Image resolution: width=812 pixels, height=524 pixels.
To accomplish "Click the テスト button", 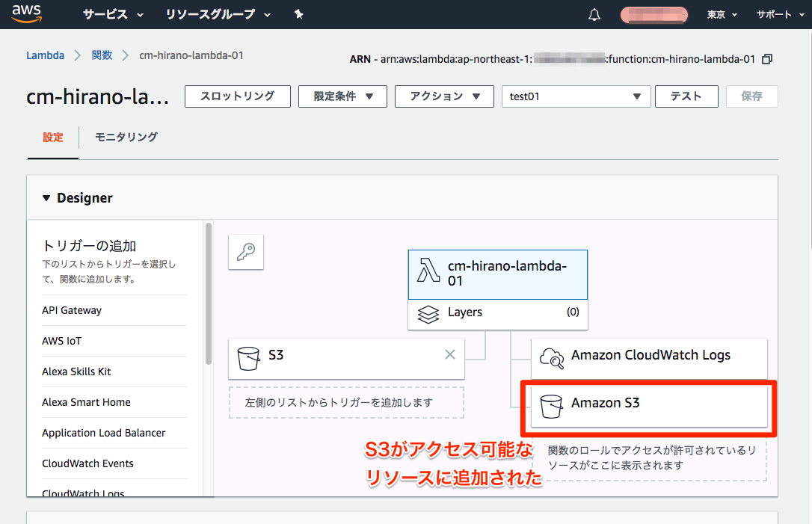I will (x=686, y=96).
